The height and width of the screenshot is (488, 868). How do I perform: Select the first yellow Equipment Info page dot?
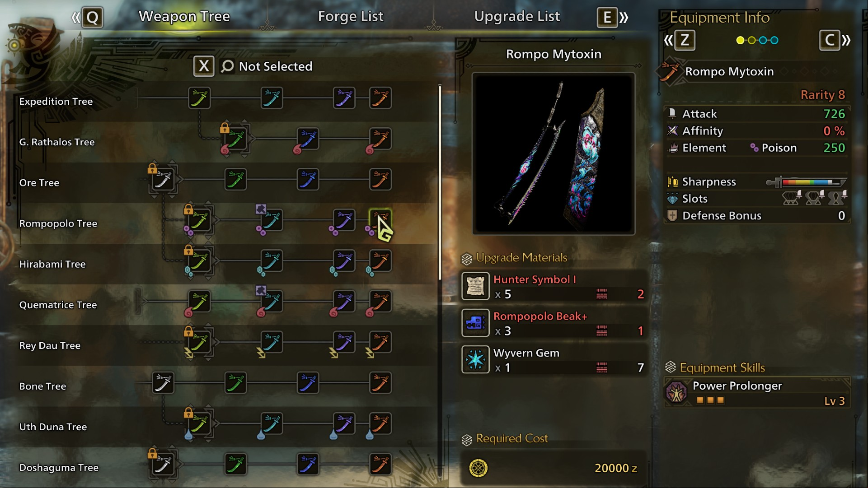[x=740, y=40]
